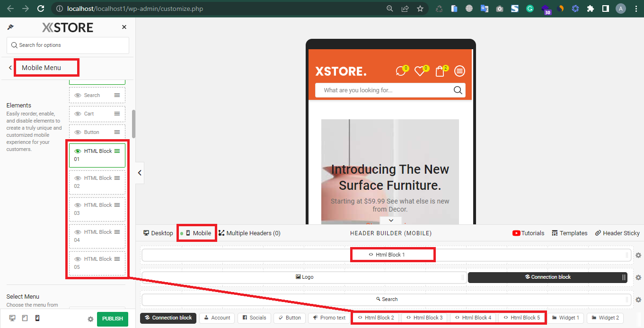Screen dimensions: 644x328
Task: Select Html Block 1 in top row
Action: (387, 255)
